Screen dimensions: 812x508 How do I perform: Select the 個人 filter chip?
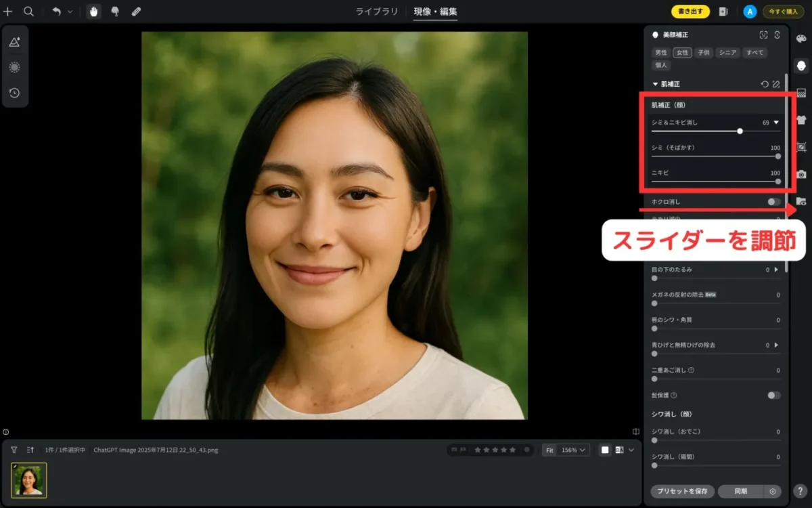click(660, 65)
